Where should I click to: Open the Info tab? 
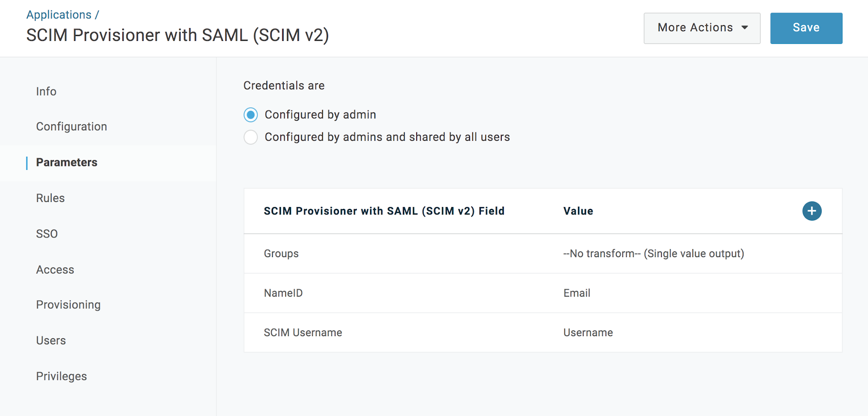click(x=46, y=91)
